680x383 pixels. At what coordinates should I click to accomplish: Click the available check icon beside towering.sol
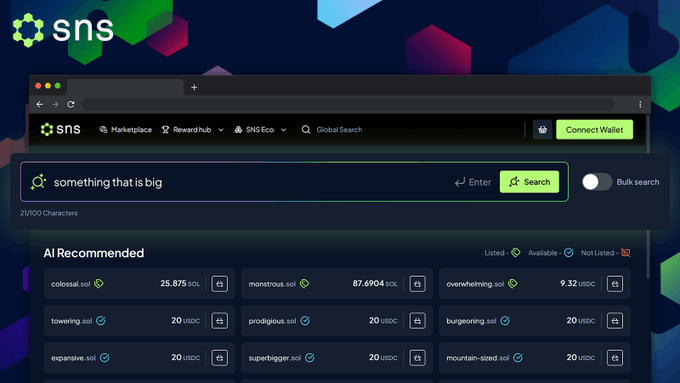101,321
